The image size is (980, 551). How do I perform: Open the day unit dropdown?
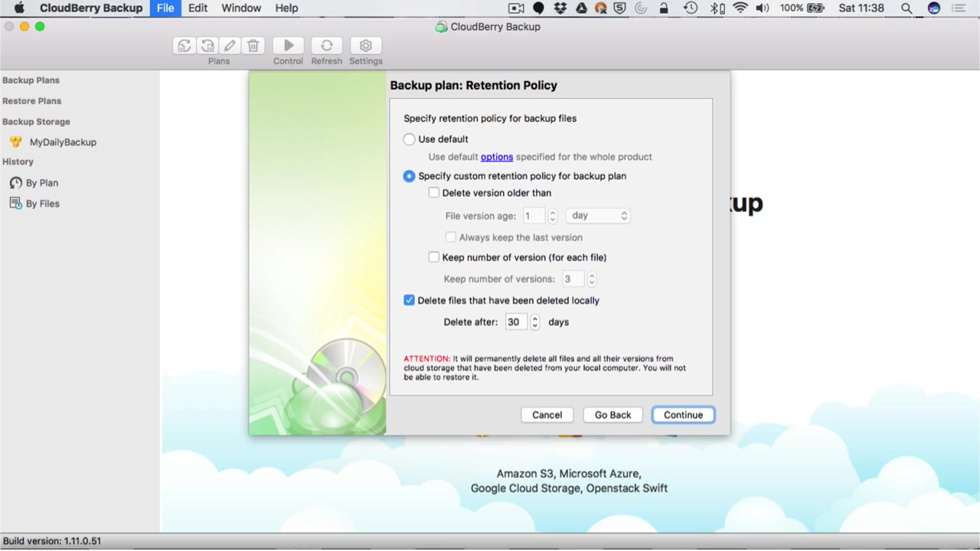coord(598,216)
